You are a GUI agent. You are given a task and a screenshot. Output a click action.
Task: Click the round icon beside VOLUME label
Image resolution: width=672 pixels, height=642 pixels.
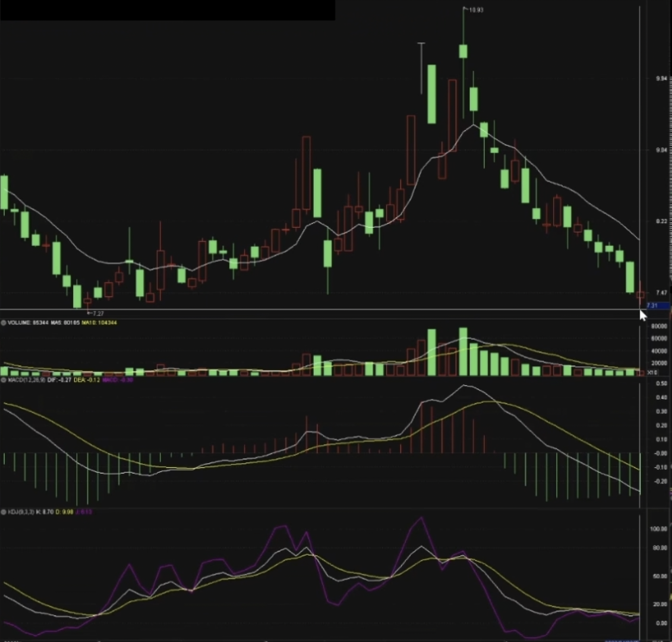(x=3, y=323)
